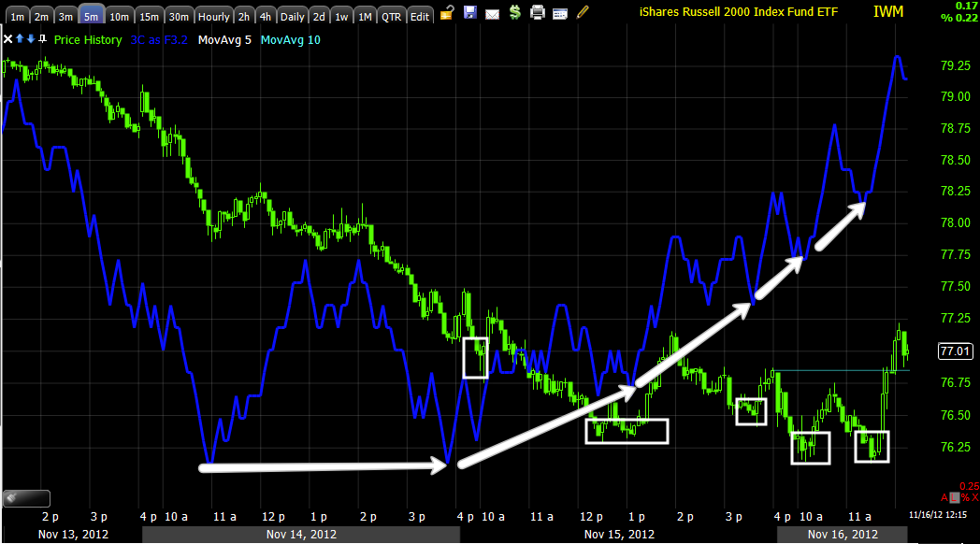The image size is (980, 544).
Task: Remove indicator with white X icon
Action: click(x=7, y=39)
